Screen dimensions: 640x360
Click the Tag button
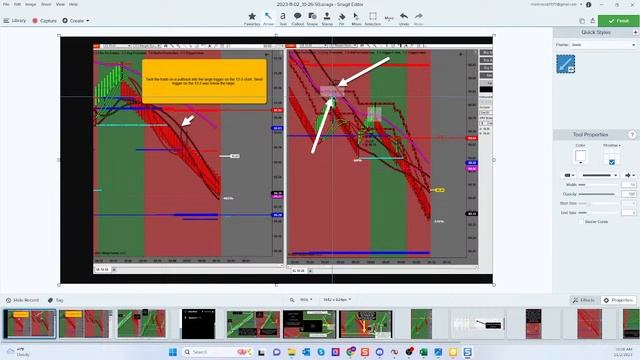coord(56,300)
